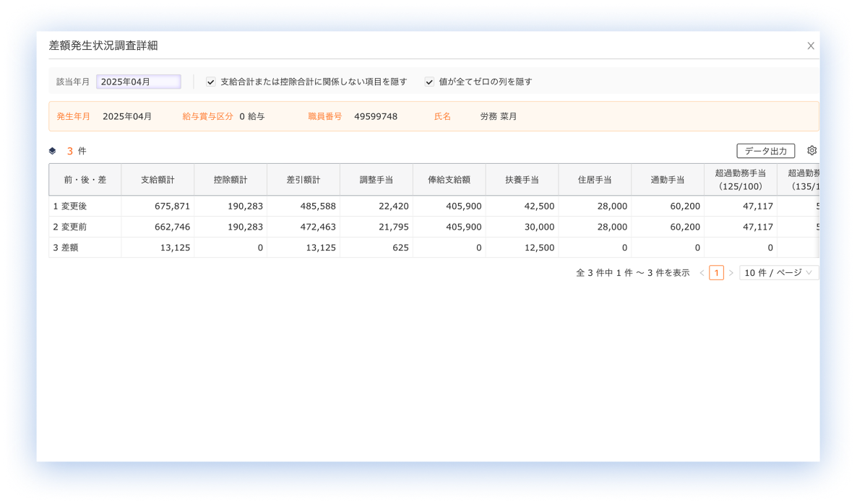
Task: Go to previous page arrow
Action: point(702,272)
